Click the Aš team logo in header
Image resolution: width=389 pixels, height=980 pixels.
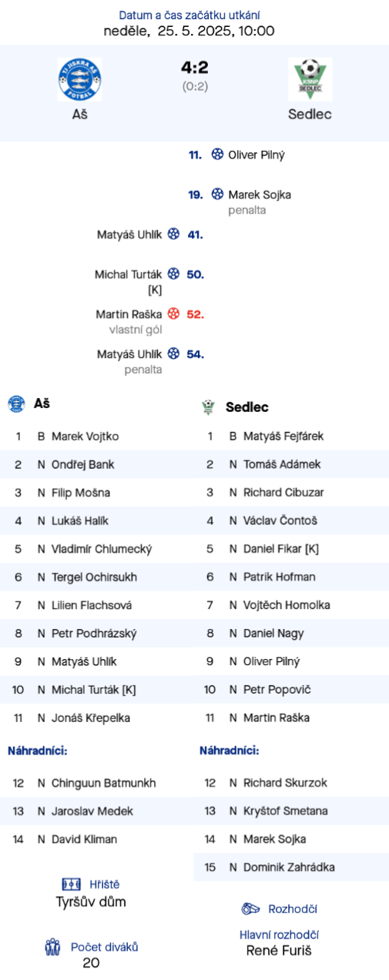(79, 80)
